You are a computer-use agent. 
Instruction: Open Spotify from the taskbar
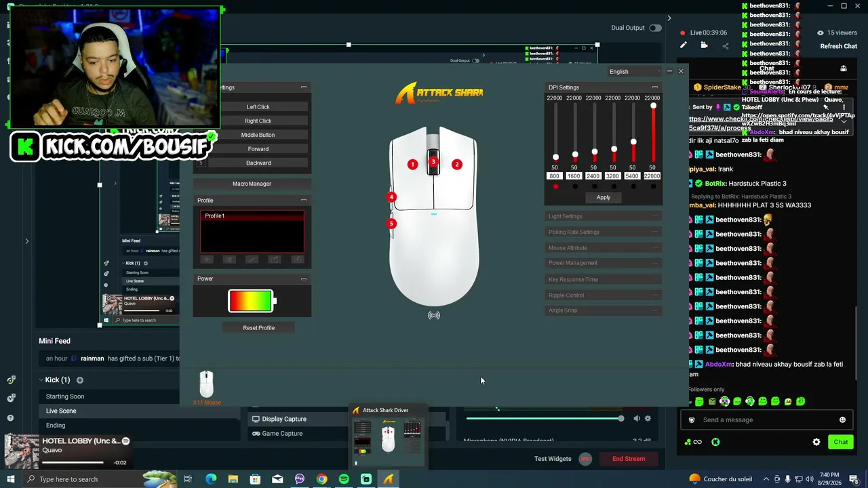344,479
